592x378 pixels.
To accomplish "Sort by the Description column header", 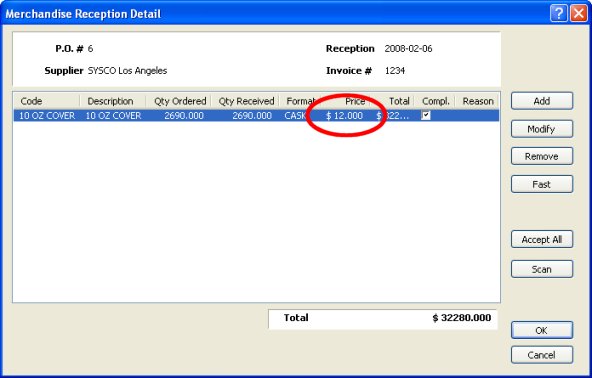I will [113, 101].
